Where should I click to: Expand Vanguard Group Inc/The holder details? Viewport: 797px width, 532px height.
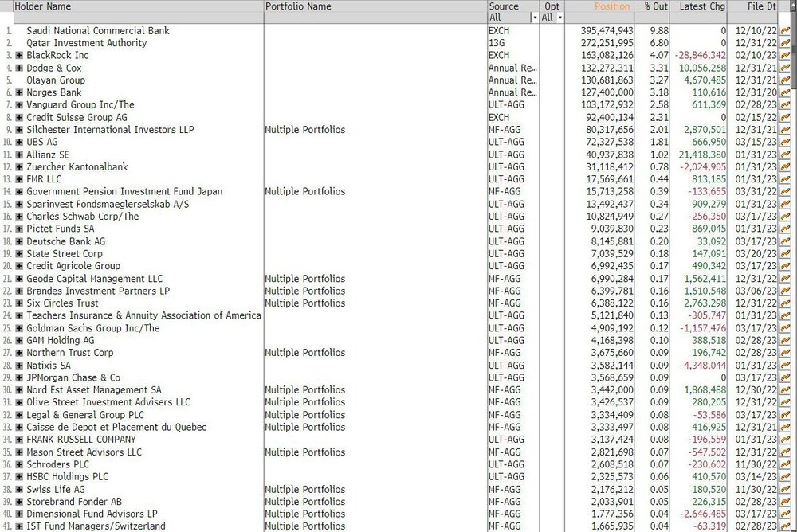(x=19, y=105)
